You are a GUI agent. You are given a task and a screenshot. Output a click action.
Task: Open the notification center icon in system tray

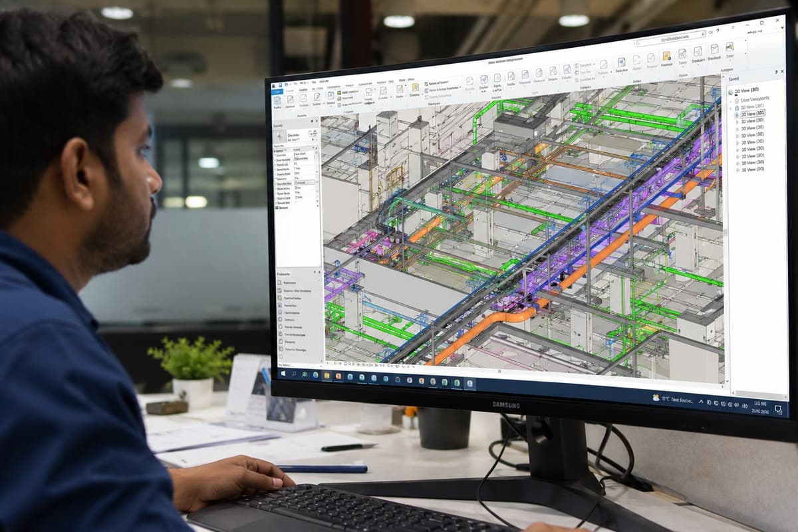click(x=778, y=409)
